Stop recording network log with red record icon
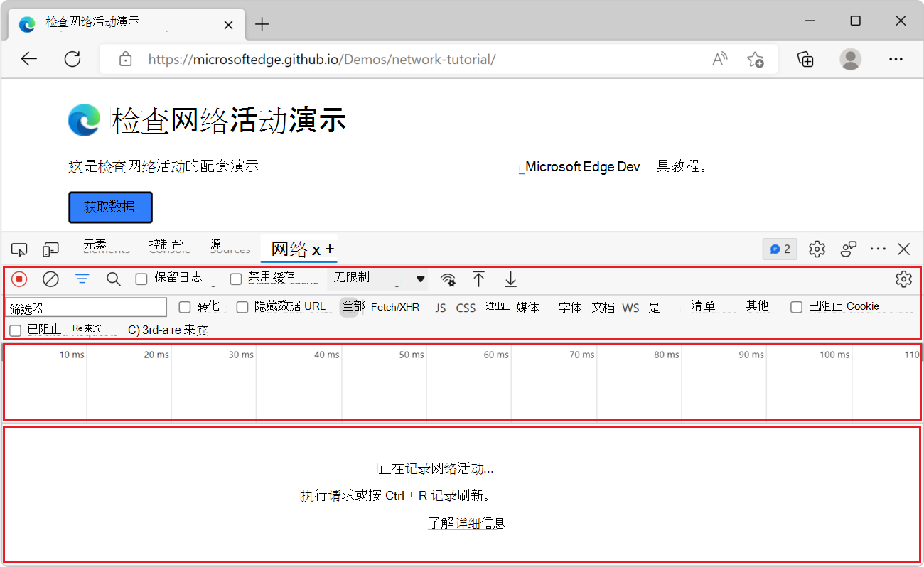 (20, 279)
